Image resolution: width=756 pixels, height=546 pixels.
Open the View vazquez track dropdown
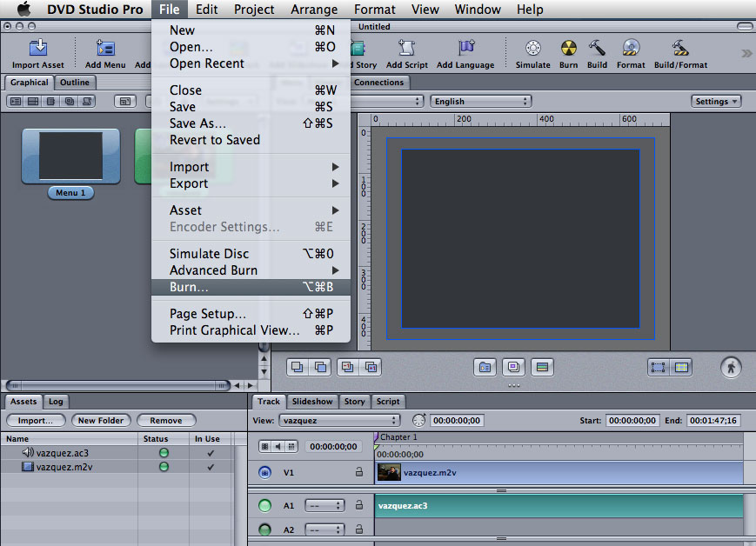coord(339,420)
